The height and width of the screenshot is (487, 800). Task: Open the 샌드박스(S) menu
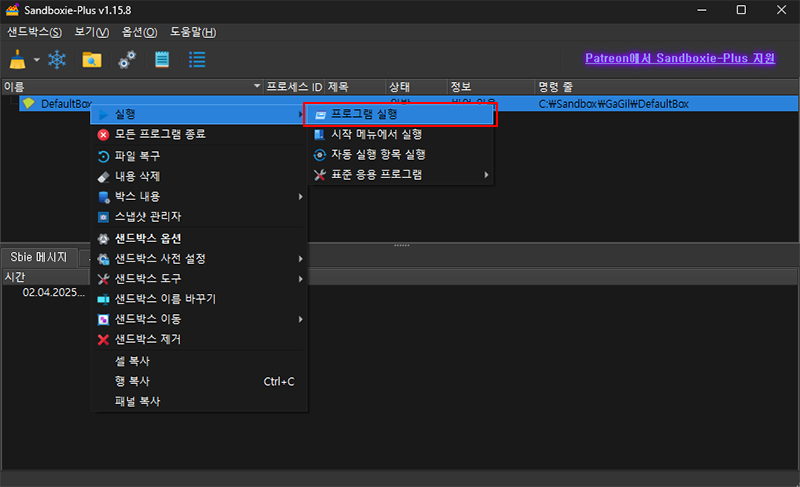(x=34, y=32)
